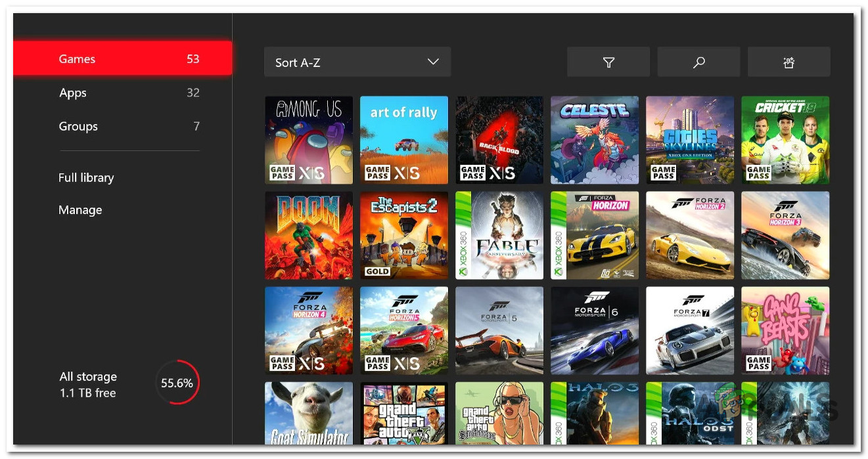Open the art of rally tile
The height and width of the screenshot is (459, 868).
404,140
